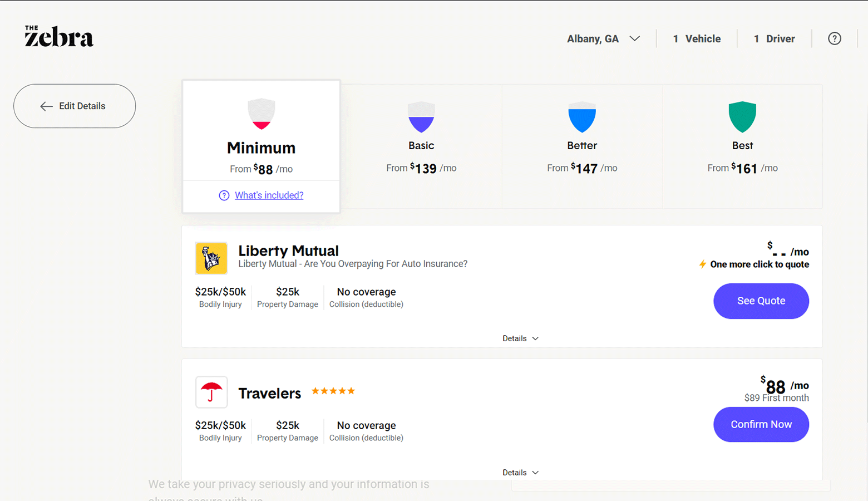Click the back arrow in Edit Details
Viewport: 868px width, 501px height.
pyautogui.click(x=46, y=106)
